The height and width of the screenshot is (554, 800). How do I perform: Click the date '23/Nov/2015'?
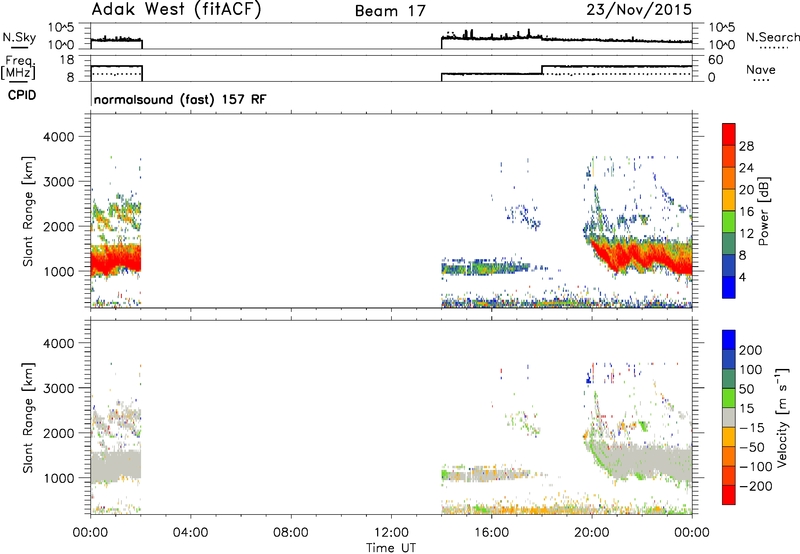[639, 10]
